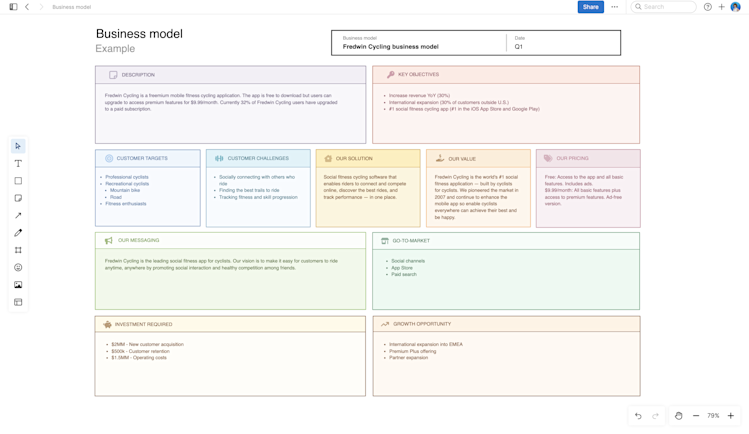Go forward with the right chevron
The image size is (749, 434).
(41, 7)
